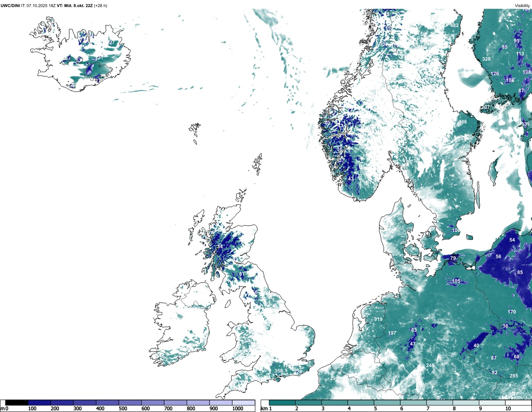Click the 68 visibility value

[517, 357]
